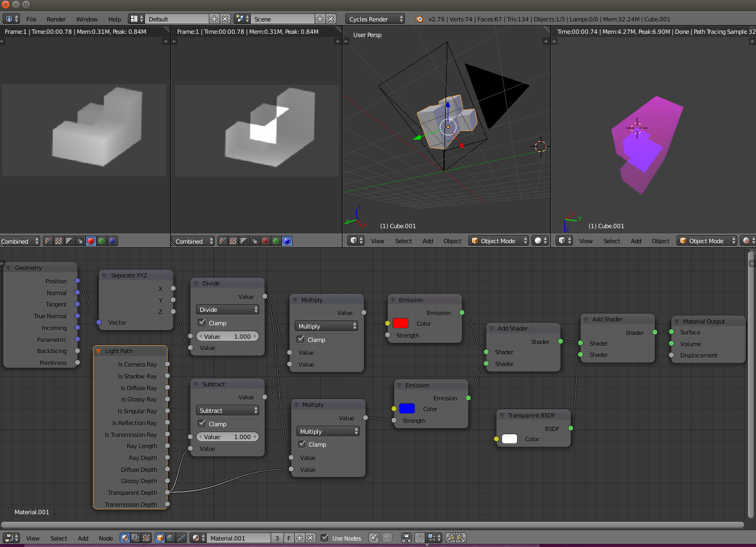756x547 pixels.
Task: Select shader nodes tree type icon
Action: (x=125, y=538)
